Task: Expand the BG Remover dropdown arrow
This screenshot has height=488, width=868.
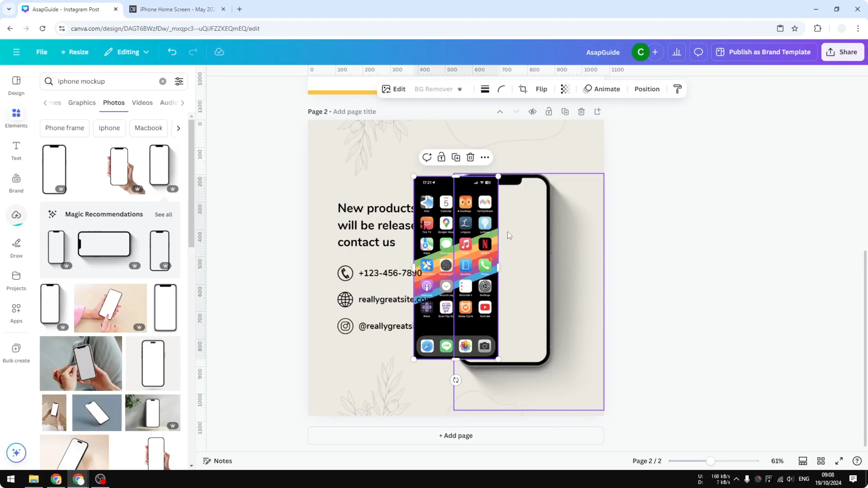Action: (x=460, y=89)
